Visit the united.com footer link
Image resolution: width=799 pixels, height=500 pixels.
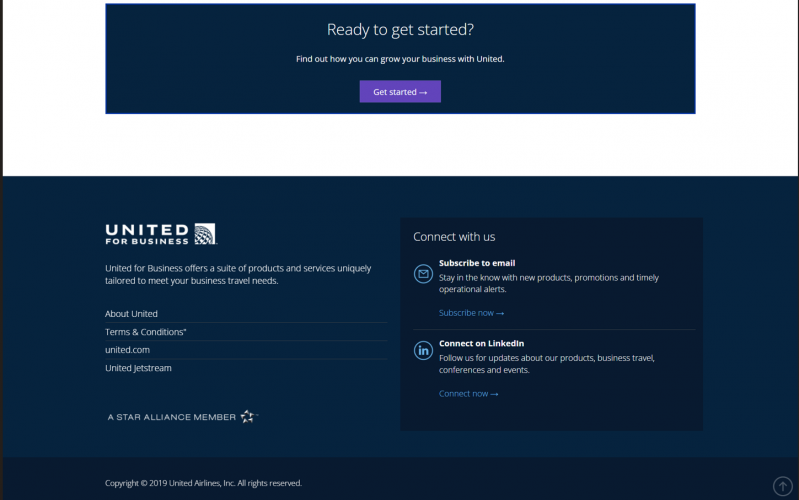(x=127, y=350)
